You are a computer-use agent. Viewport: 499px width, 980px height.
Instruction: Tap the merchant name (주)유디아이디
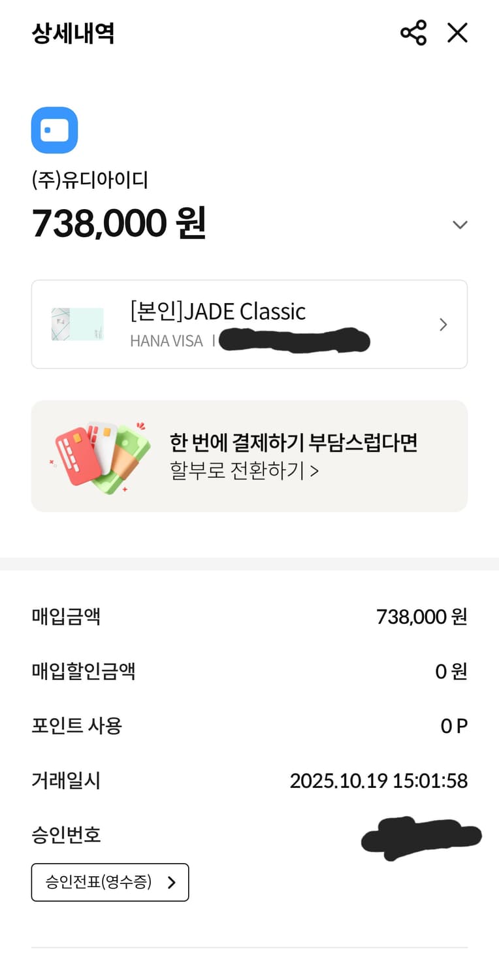point(90,180)
